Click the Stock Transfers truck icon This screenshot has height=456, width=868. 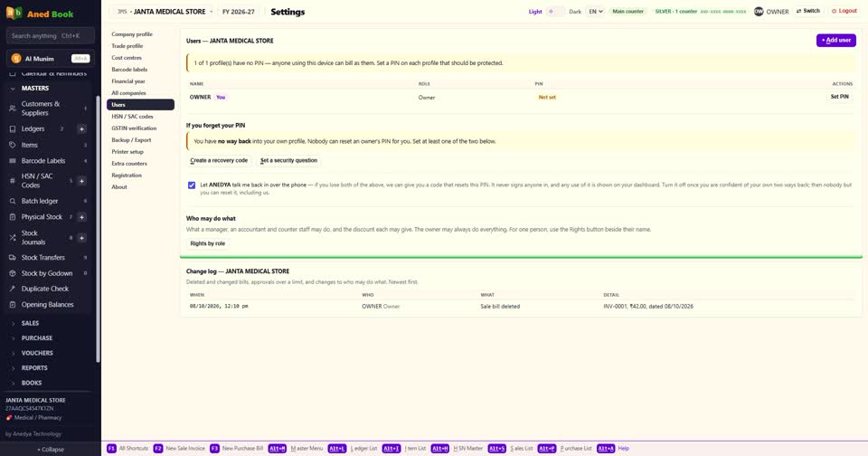(12, 258)
